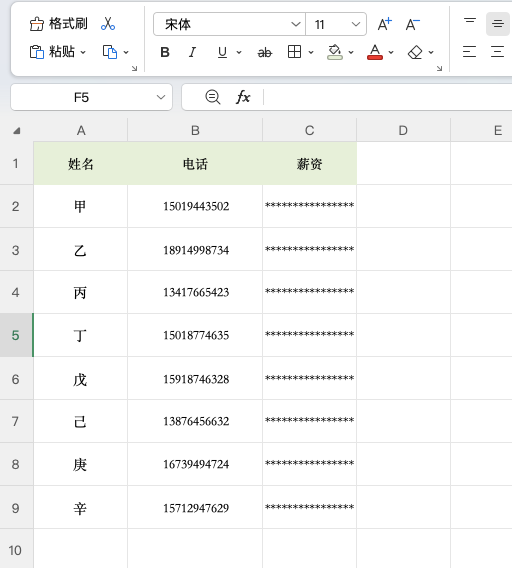
Task: Toggle Underline formatting
Action: [222, 53]
